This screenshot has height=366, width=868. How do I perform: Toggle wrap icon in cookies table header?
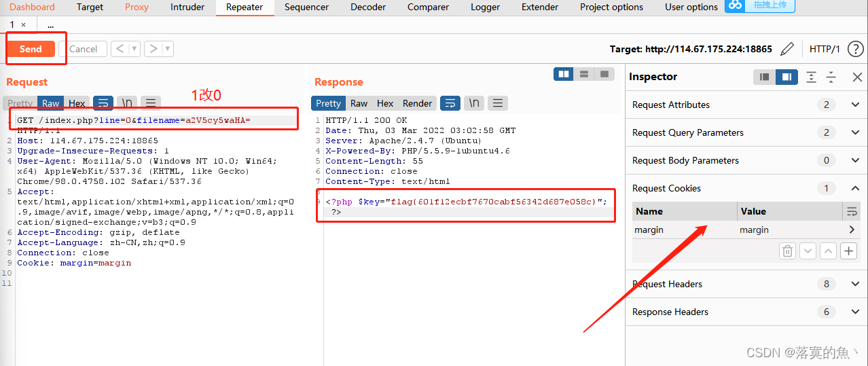852,212
